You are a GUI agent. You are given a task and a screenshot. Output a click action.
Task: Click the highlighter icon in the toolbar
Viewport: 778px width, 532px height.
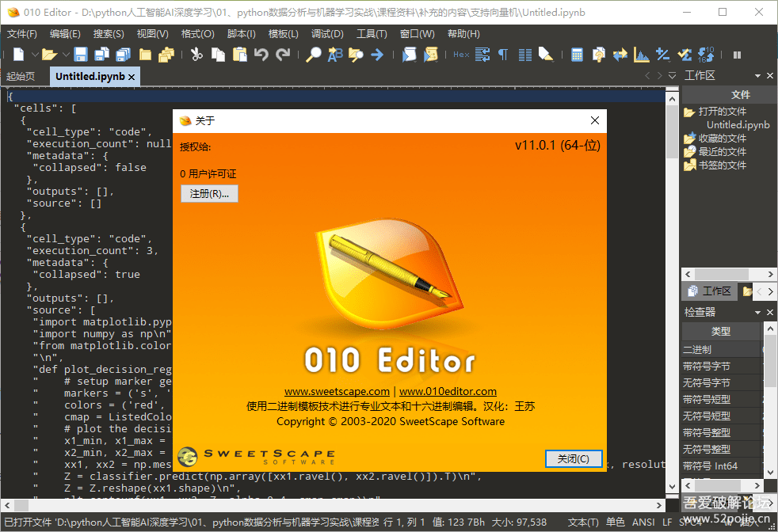pos(546,54)
